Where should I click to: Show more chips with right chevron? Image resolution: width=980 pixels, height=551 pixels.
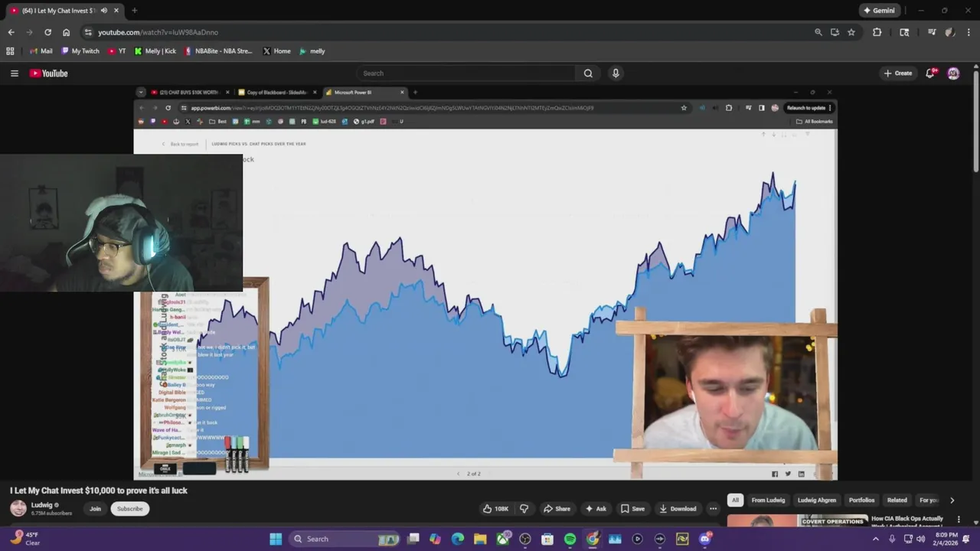pyautogui.click(x=952, y=500)
